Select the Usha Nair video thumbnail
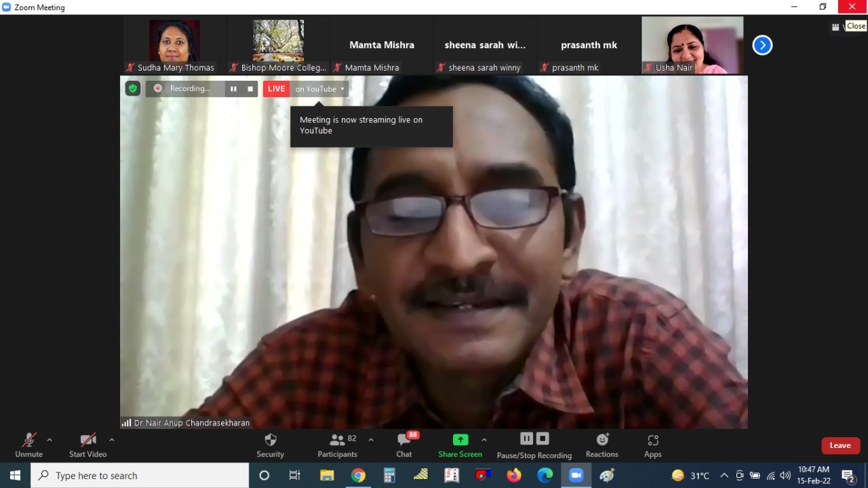Image resolution: width=868 pixels, height=488 pixels. [692, 45]
